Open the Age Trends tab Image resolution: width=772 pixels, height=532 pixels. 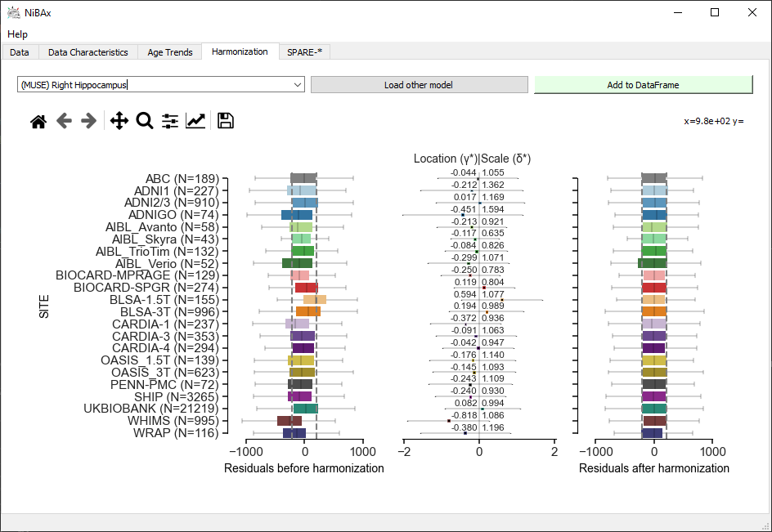coord(170,52)
